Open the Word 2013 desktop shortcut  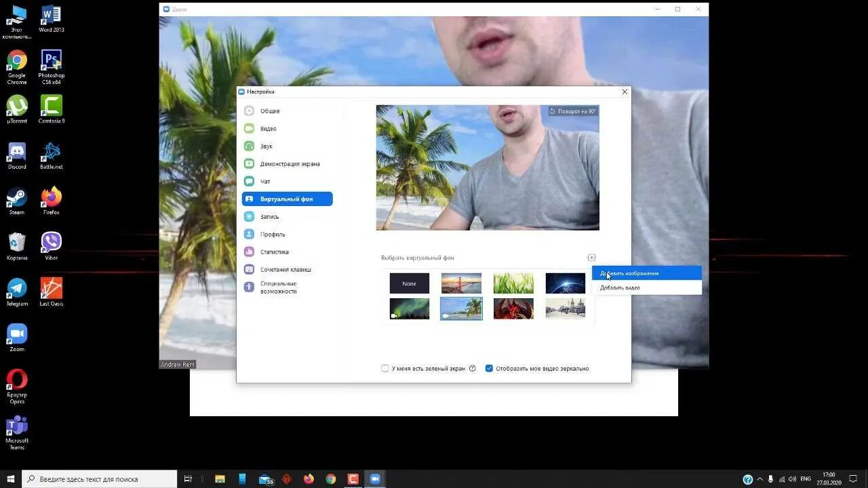point(52,19)
